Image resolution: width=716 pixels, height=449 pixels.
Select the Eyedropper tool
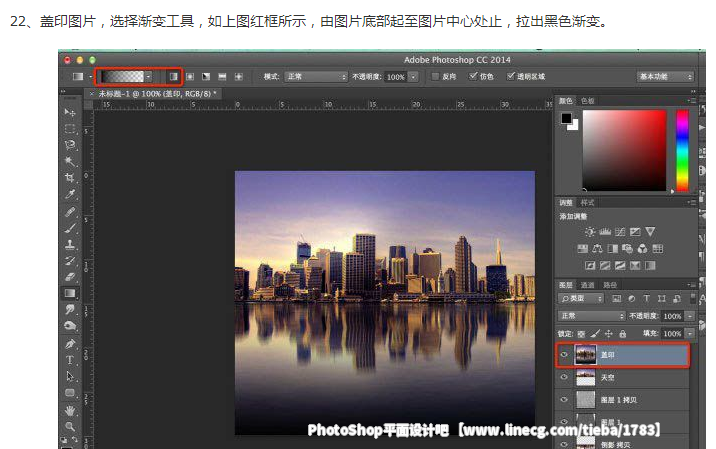point(69,194)
